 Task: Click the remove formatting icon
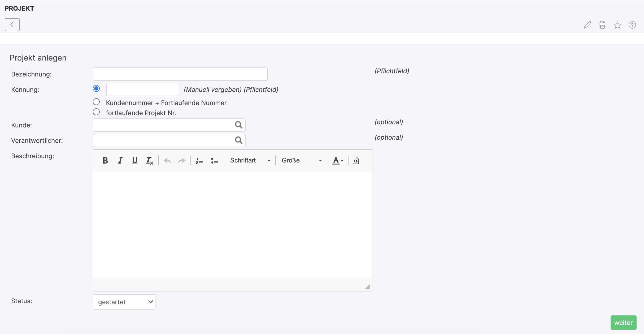click(x=150, y=160)
